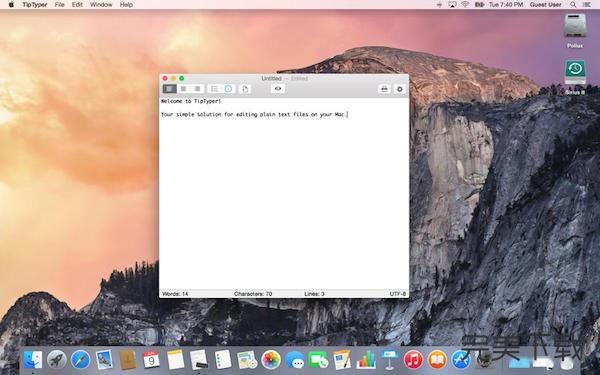Open Launchpad from the Dock
600x375 pixels.
(x=57, y=360)
